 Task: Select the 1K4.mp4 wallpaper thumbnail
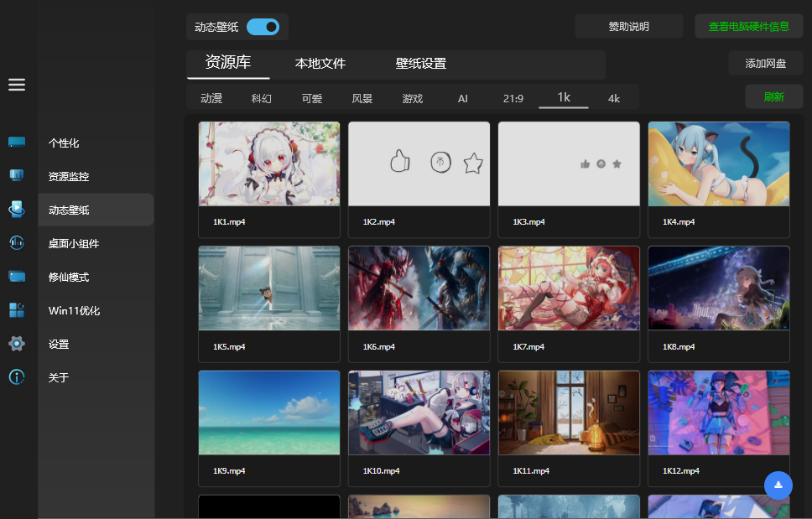719,163
